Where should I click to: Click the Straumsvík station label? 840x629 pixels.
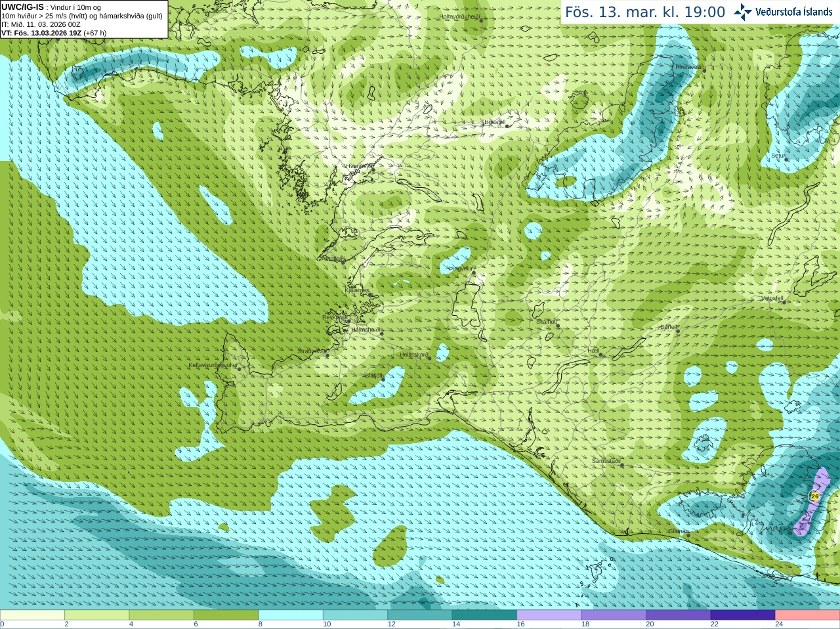[311, 352]
